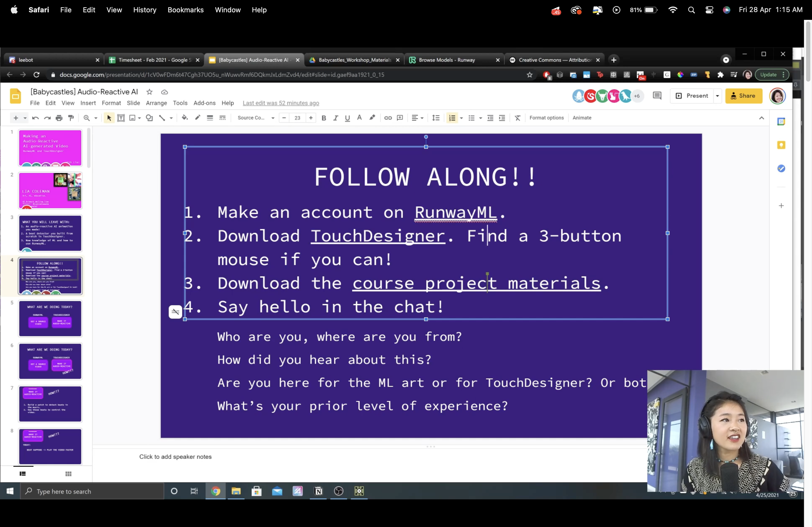Open Line spacing options
The width and height of the screenshot is (812, 527).
pyautogui.click(x=436, y=118)
